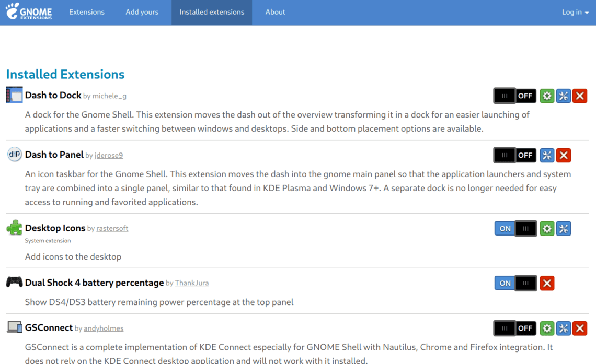The width and height of the screenshot is (596, 364).
Task: Open Desktop Icons settings gear
Action: tap(547, 228)
